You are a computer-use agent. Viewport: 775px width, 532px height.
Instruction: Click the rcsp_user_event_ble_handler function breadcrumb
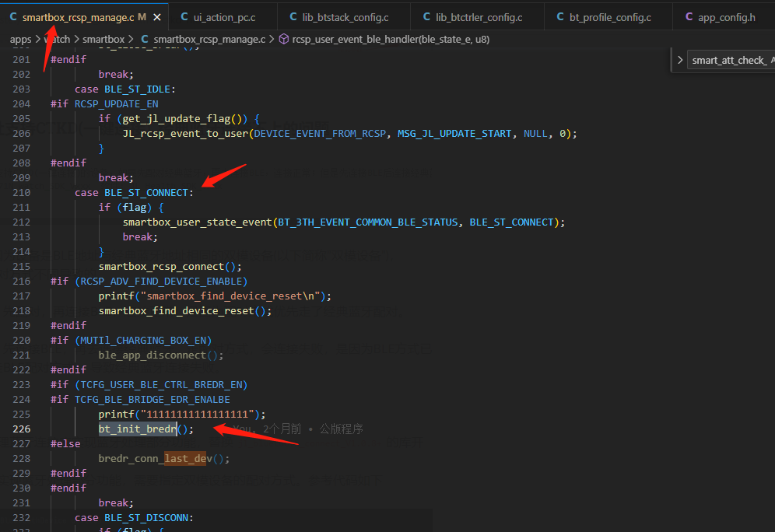[x=391, y=40]
